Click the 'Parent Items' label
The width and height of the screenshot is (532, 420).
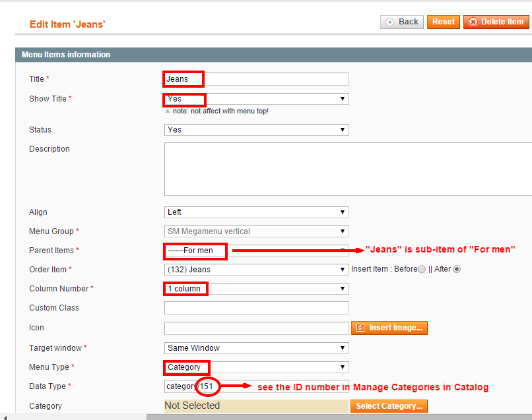pyautogui.click(x=51, y=251)
